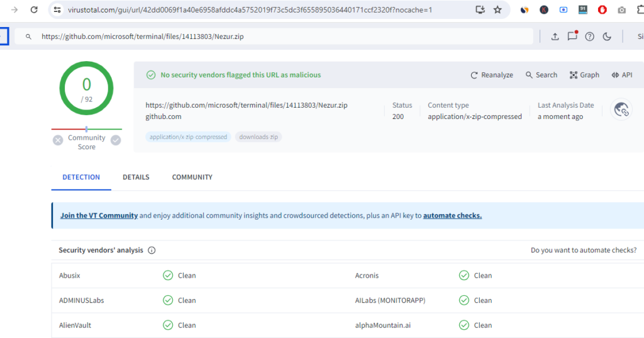
Task: Follow the automate checks link
Action: [452, 215]
